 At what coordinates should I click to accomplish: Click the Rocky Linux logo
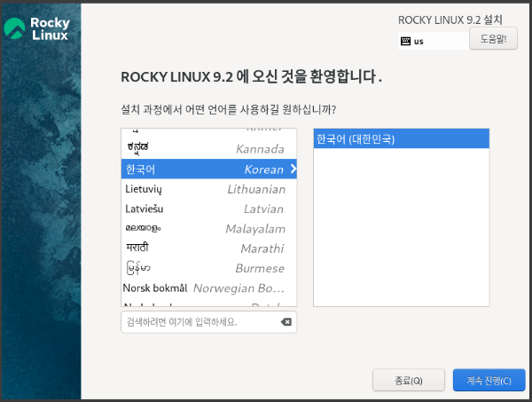click(x=36, y=29)
